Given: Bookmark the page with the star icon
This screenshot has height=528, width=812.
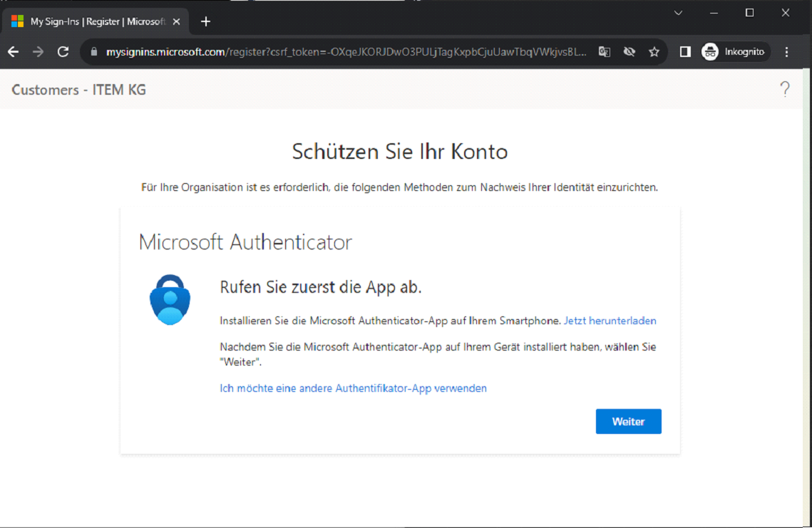Looking at the screenshot, I should (654, 52).
